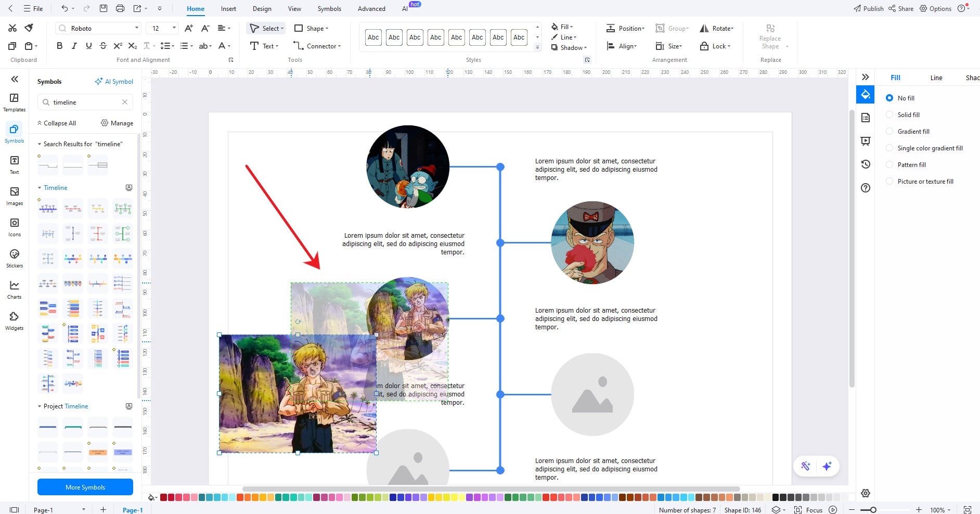Screen dimensions: 980x514
Task: Pick the black color swatch in palette
Action: [x=775, y=497]
